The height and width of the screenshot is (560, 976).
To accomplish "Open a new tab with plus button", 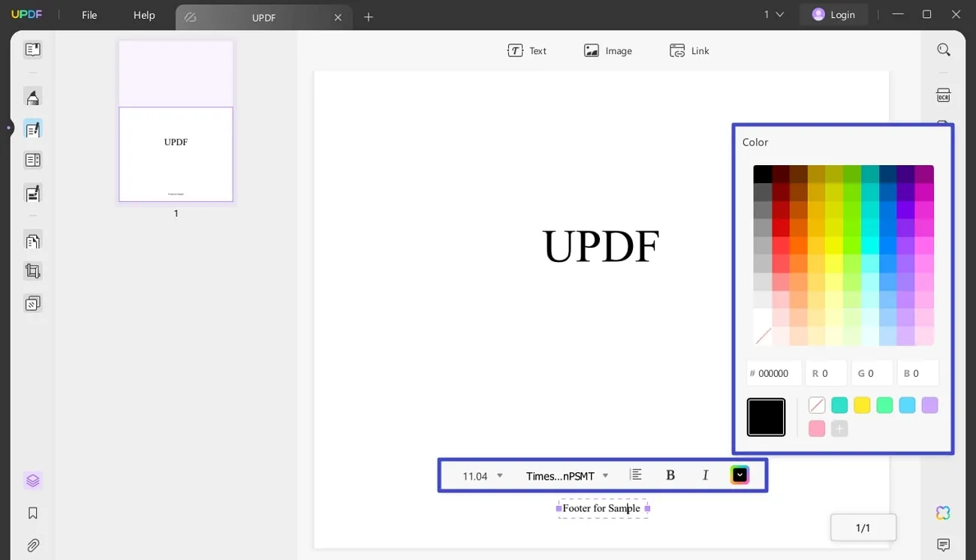I will point(369,17).
